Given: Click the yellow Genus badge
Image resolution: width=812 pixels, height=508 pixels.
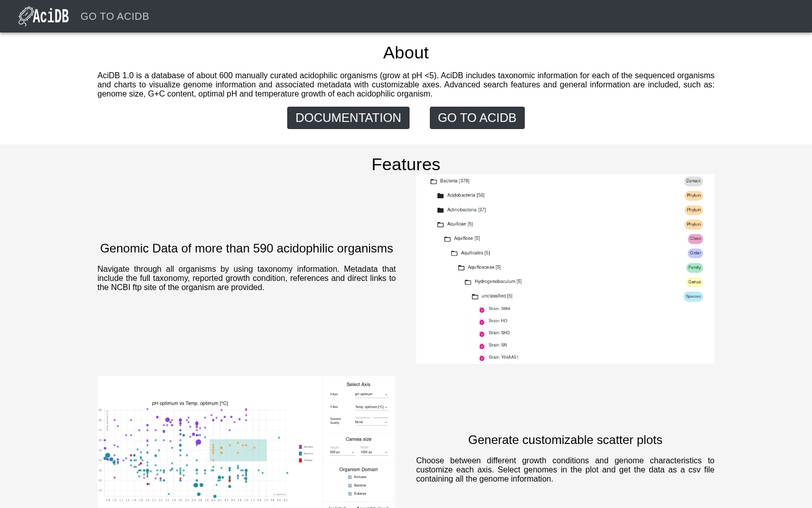Looking at the screenshot, I should (x=695, y=282).
